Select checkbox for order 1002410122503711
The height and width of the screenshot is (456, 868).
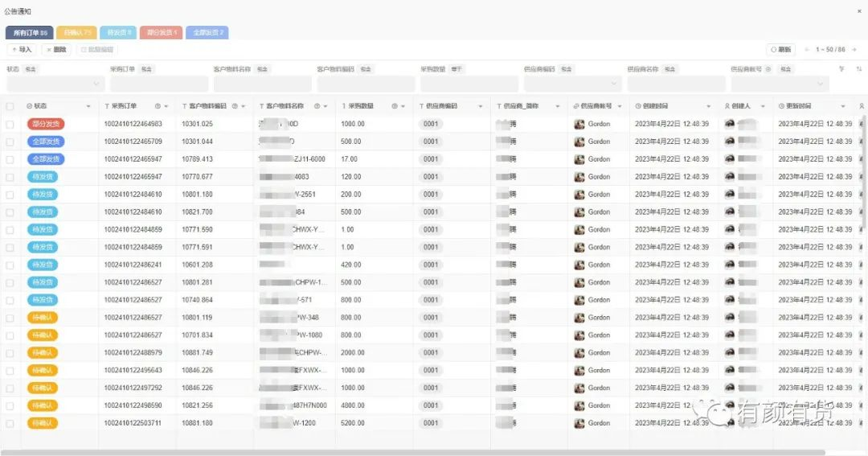tap(10, 423)
